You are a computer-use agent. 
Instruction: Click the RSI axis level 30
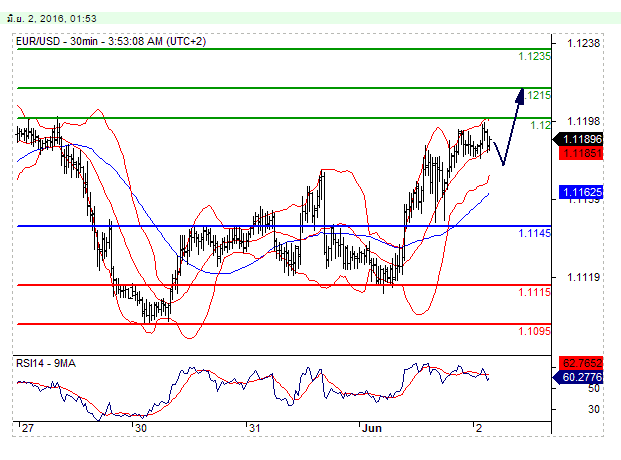[x=593, y=409]
